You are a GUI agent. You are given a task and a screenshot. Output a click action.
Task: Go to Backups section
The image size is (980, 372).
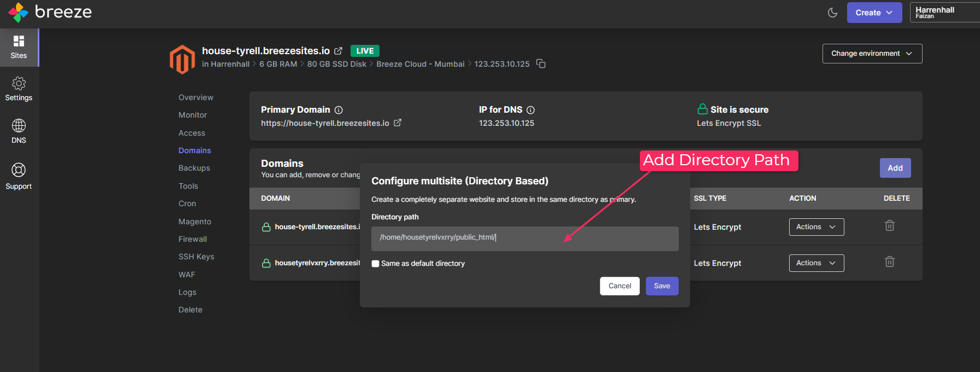[x=194, y=168]
